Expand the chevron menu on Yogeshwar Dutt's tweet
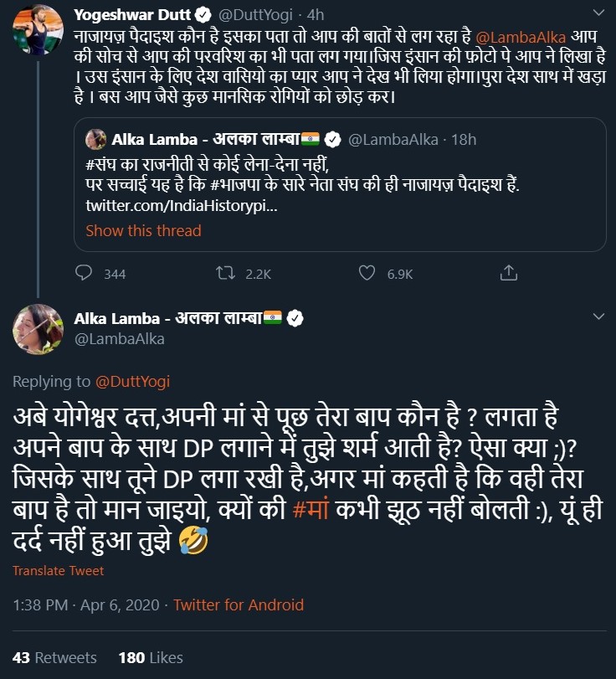Viewport: 616px width, 679px height. pos(598,14)
